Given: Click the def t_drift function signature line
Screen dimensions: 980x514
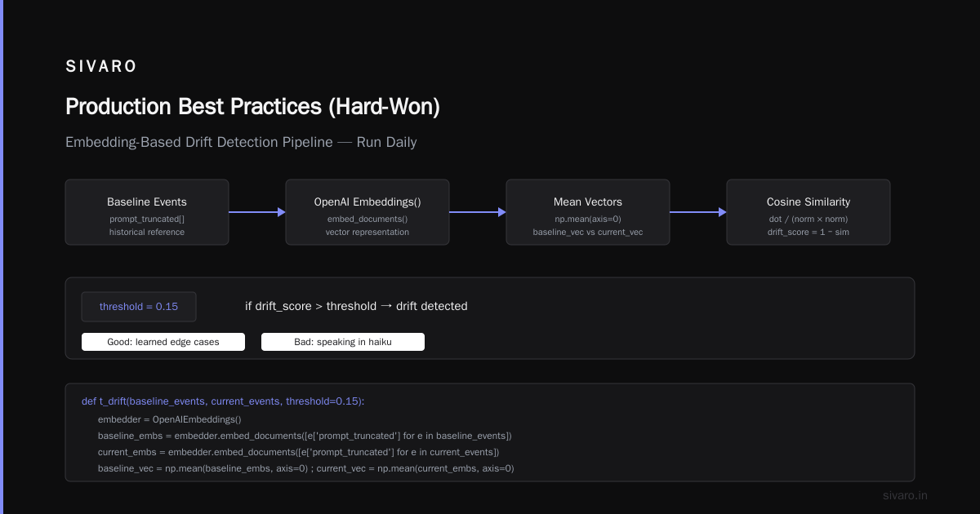Looking at the screenshot, I should [224, 401].
